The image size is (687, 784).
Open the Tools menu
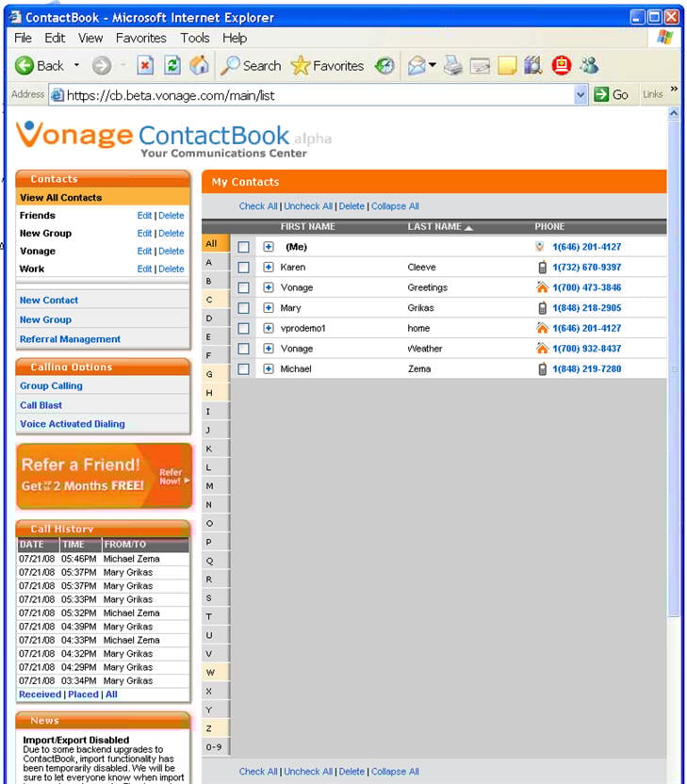pyautogui.click(x=195, y=38)
